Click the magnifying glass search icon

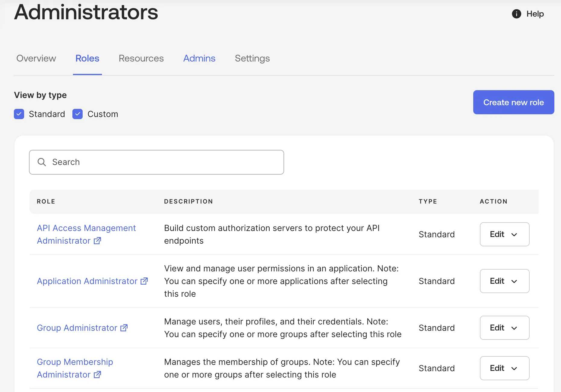(42, 162)
